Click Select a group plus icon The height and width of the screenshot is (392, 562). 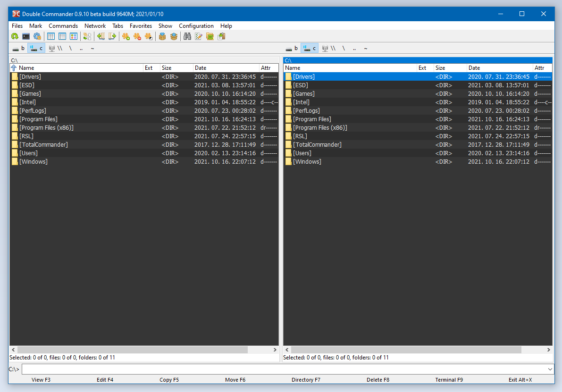[126, 36]
